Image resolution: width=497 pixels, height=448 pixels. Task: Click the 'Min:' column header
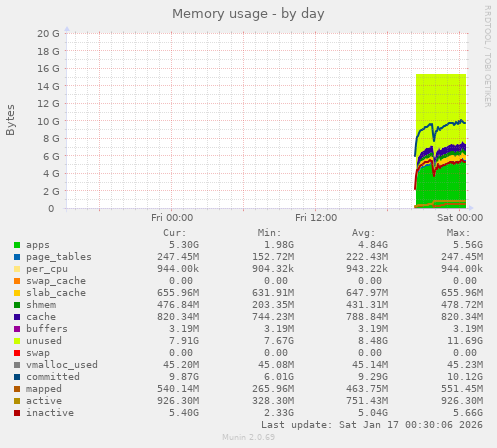[x=269, y=233]
